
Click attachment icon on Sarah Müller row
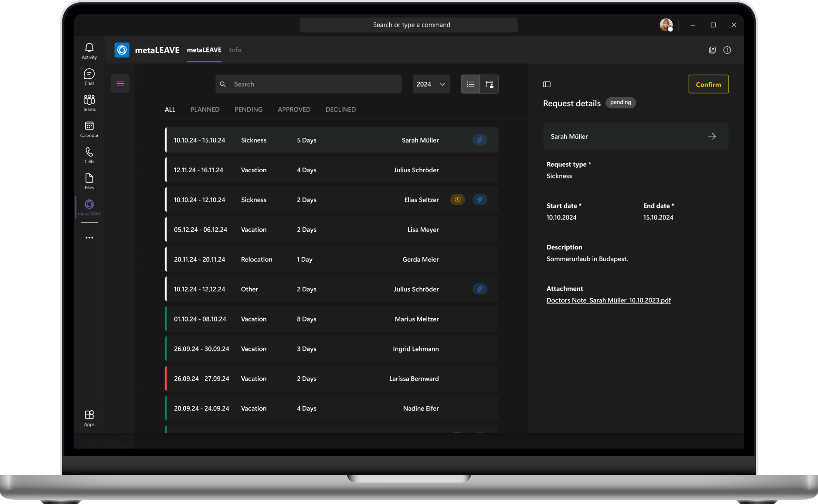coord(479,140)
